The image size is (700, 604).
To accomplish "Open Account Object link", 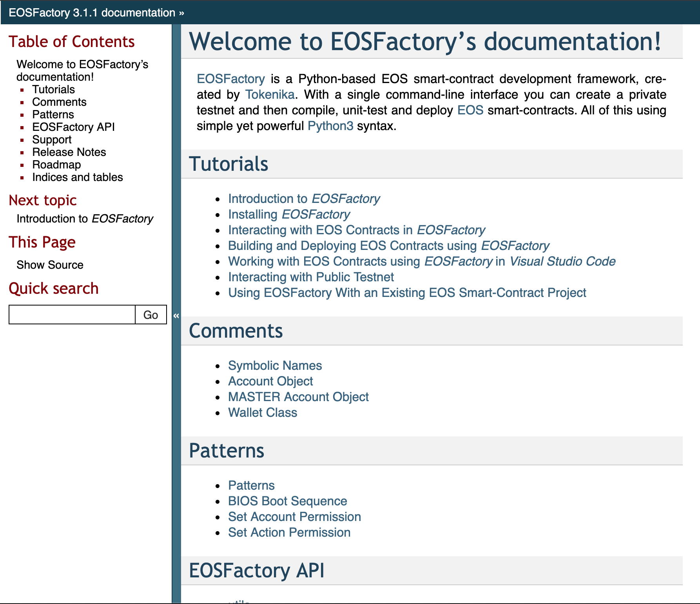I will 270,381.
